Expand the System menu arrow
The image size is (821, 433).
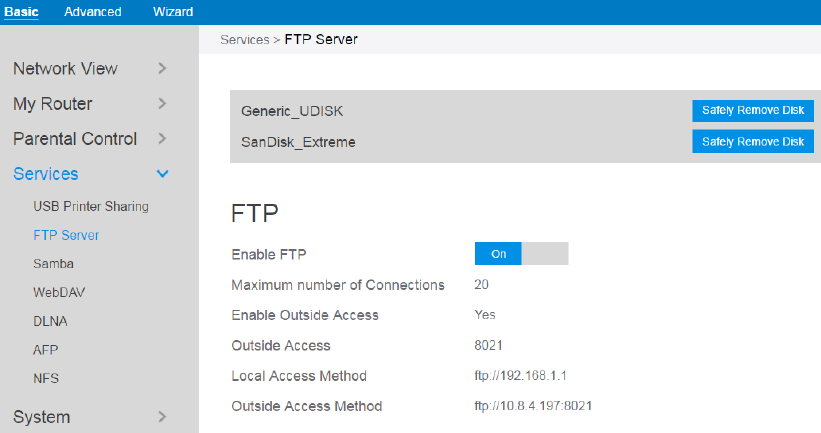coord(162,416)
